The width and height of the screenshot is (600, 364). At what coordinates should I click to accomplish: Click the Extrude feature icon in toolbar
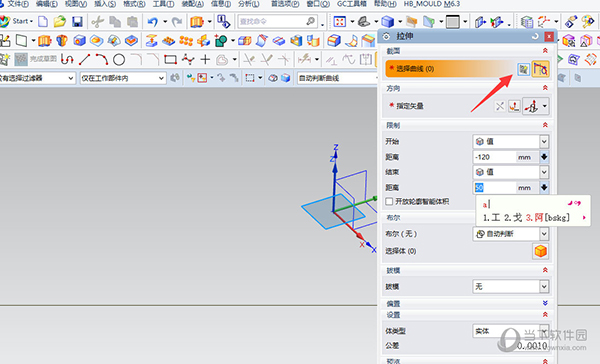tap(44, 40)
